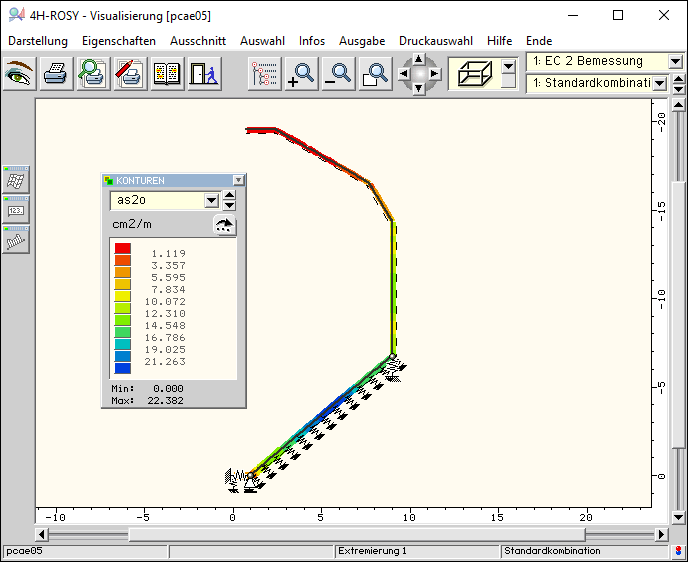688x562 pixels.
Task: Open print preview with magnifier icon
Action: coord(93,74)
